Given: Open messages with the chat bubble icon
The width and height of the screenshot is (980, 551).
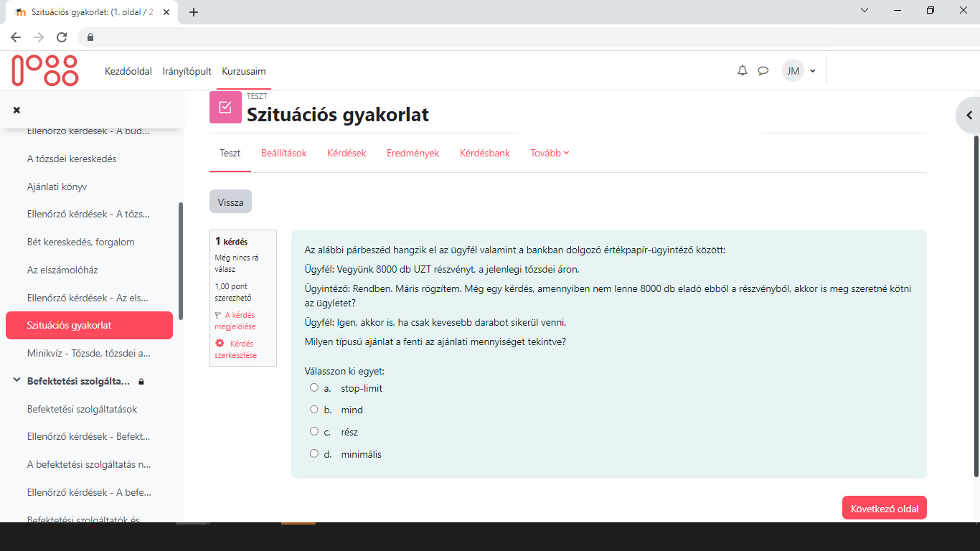Looking at the screenshot, I should [x=763, y=70].
